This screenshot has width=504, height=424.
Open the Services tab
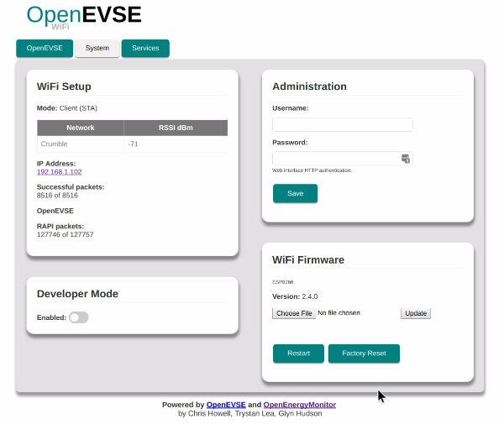click(145, 48)
